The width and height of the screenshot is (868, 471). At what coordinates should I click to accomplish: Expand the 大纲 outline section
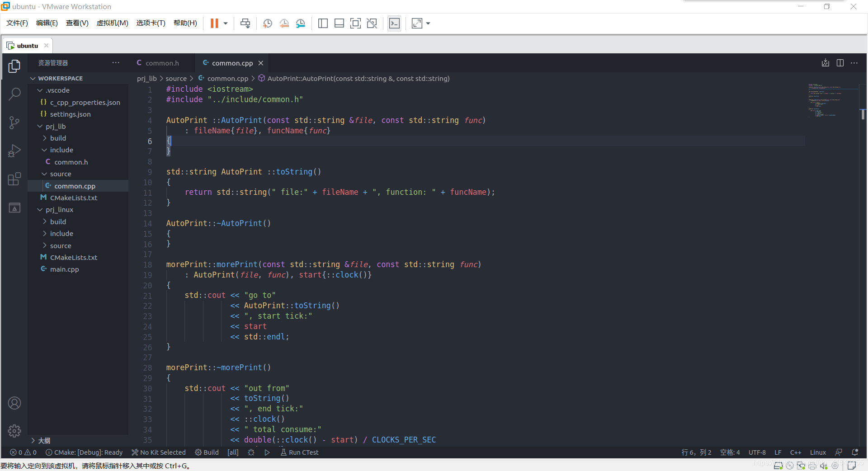(x=78, y=441)
